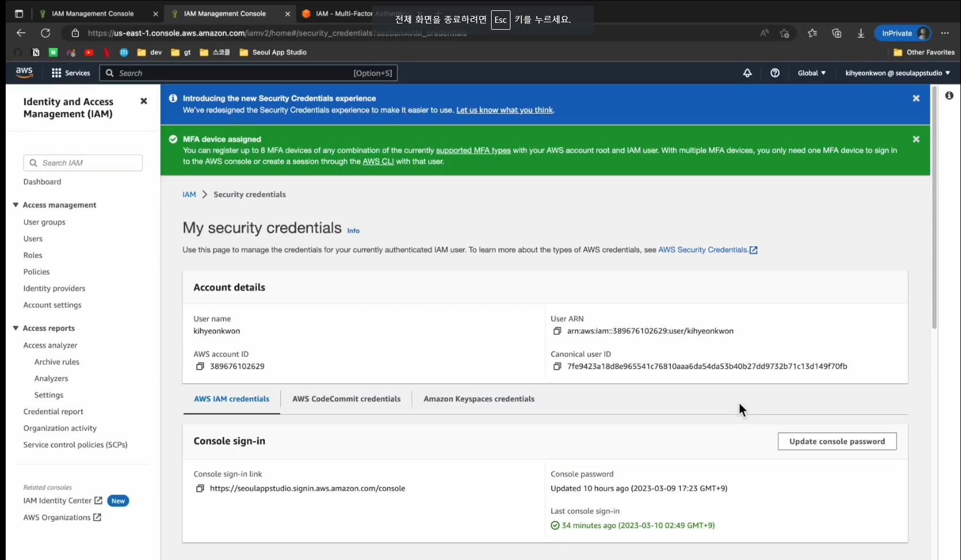Viewport: 961px width, 560px height.
Task: Click the Update console password button
Action: (x=837, y=441)
